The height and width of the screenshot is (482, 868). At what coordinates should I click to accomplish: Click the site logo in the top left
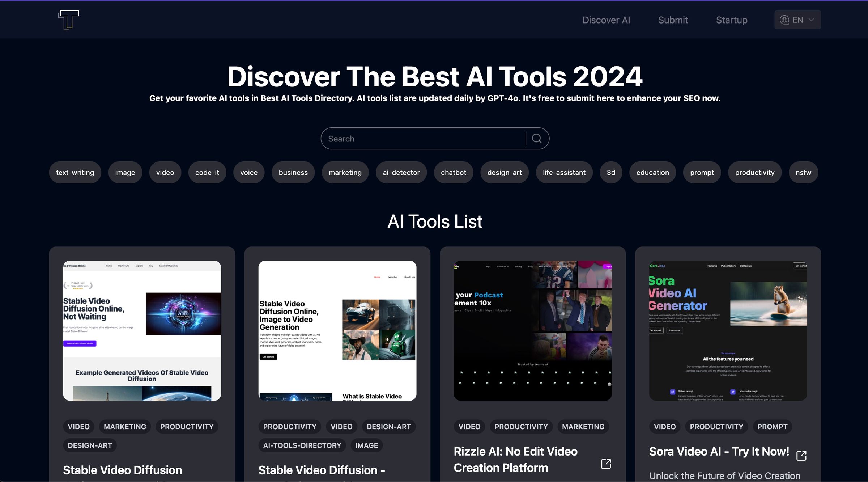pos(67,20)
